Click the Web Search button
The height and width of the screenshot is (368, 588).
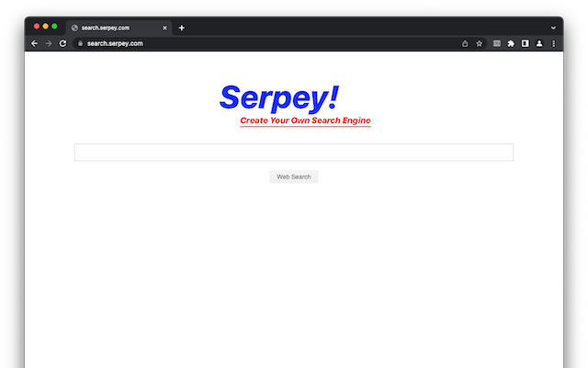pyautogui.click(x=294, y=177)
